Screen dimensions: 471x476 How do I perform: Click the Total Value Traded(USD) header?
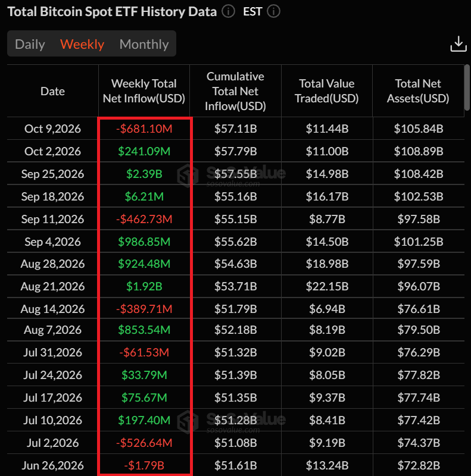327,91
